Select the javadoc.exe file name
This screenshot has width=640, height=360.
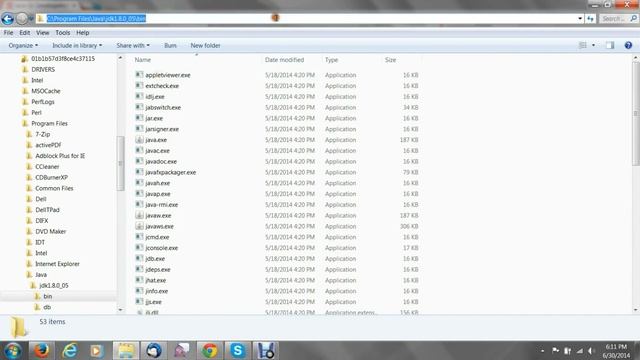pyautogui.click(x=161, y=162)
